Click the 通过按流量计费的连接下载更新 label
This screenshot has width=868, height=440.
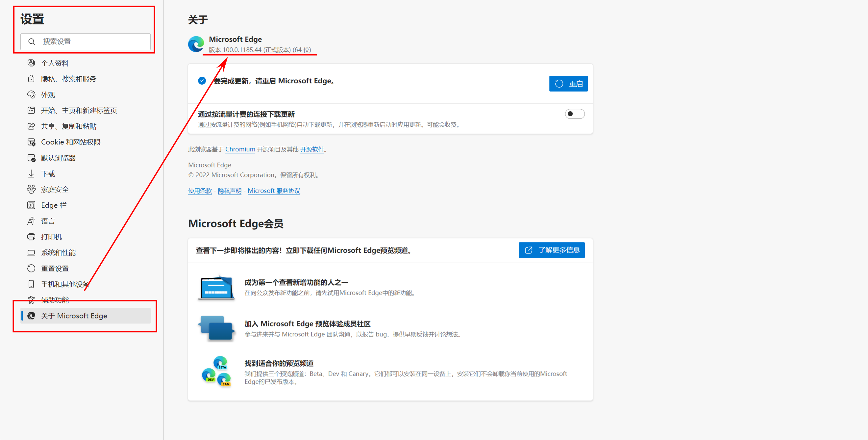coord(246,114)
